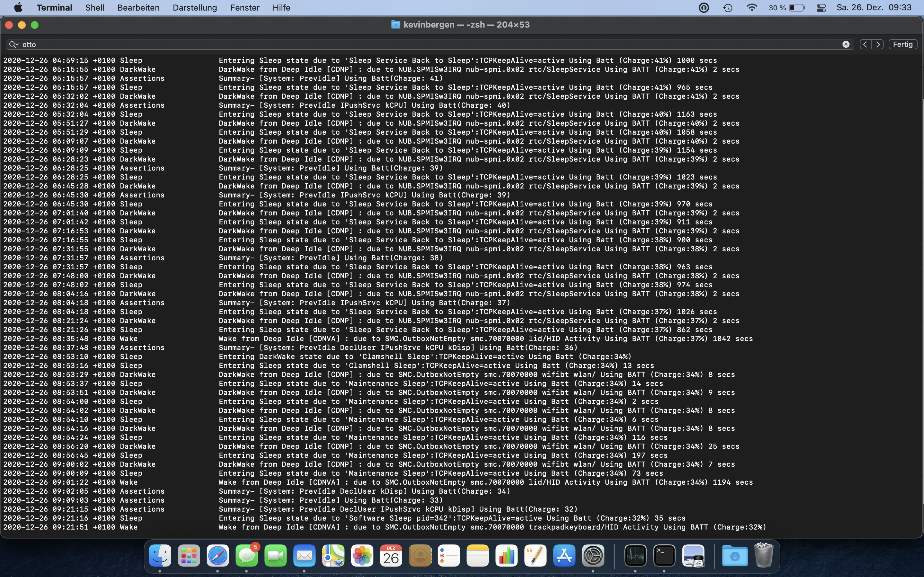Clear the search field text
Viewport: 924px width, 577px height.
[846, 44]
